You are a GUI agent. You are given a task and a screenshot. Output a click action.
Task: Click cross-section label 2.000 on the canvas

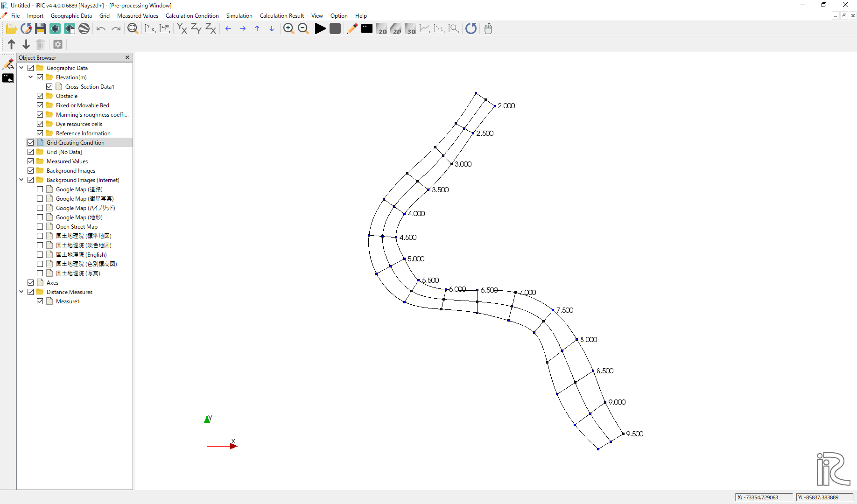tap(506, 105)
